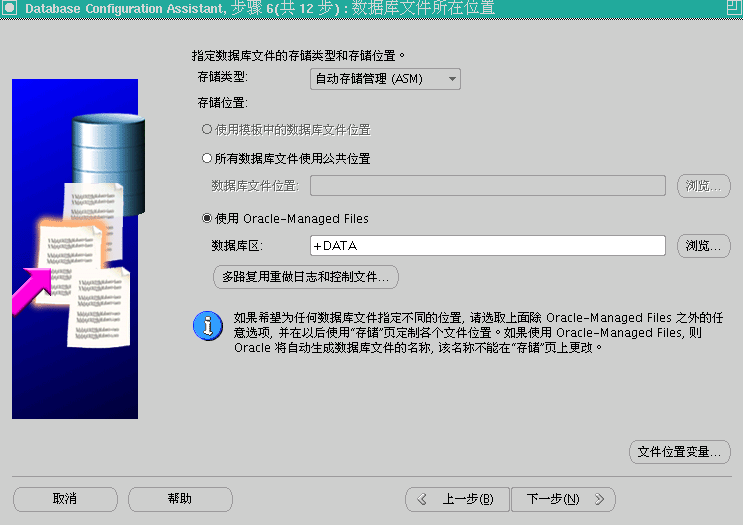Click the 存储类型 label
The height and width of the screenshot is (525, 743).
pyautogui.click(x=223, y=77)
